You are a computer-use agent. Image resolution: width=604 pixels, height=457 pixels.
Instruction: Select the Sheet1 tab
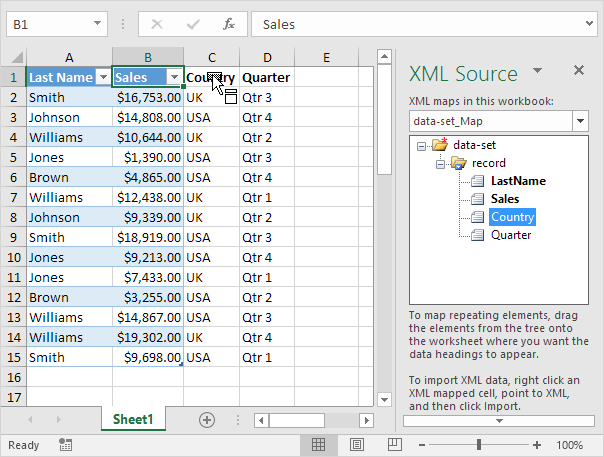133,420
